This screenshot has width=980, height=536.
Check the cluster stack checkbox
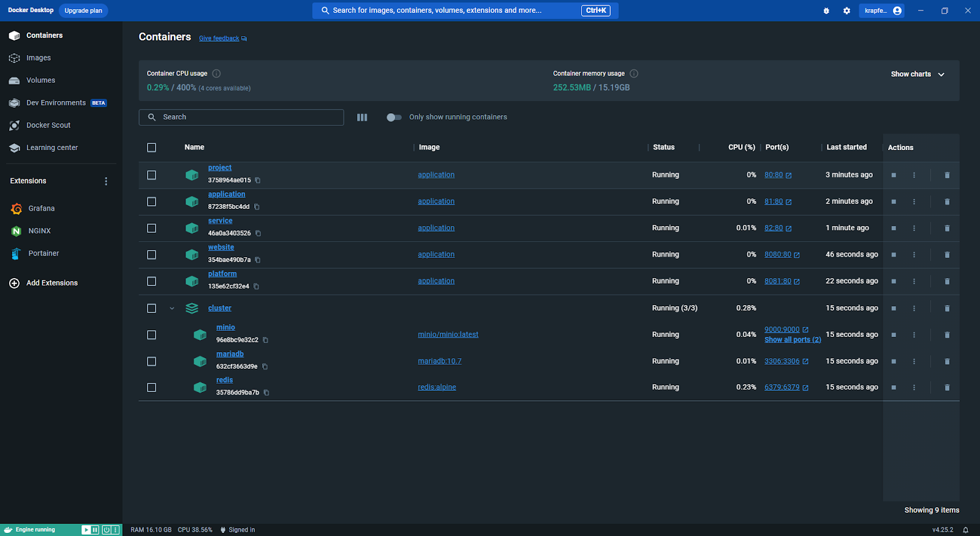point(152,308)
